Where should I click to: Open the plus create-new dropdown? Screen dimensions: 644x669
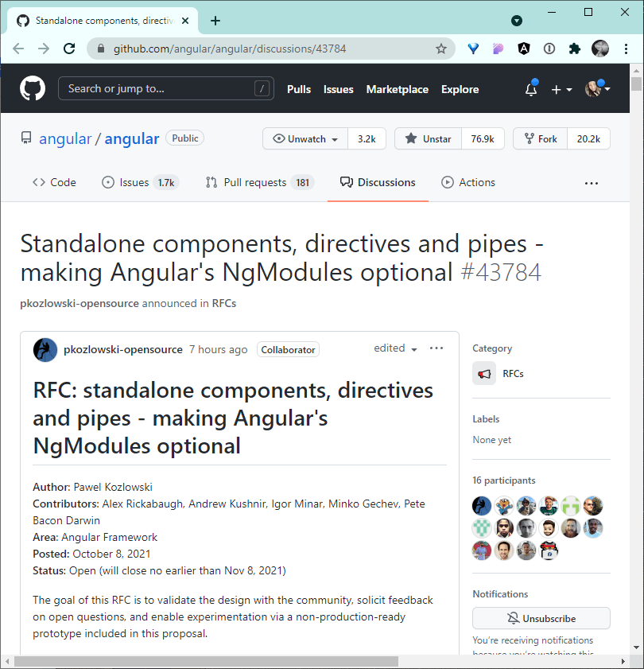click(561, 90)
